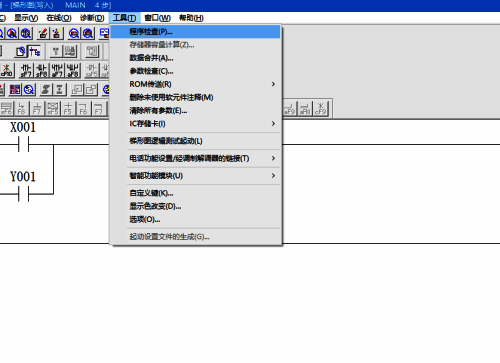Select the ladder write mode icon
Screen dimensions: 500x363
[x=34, y=51]
